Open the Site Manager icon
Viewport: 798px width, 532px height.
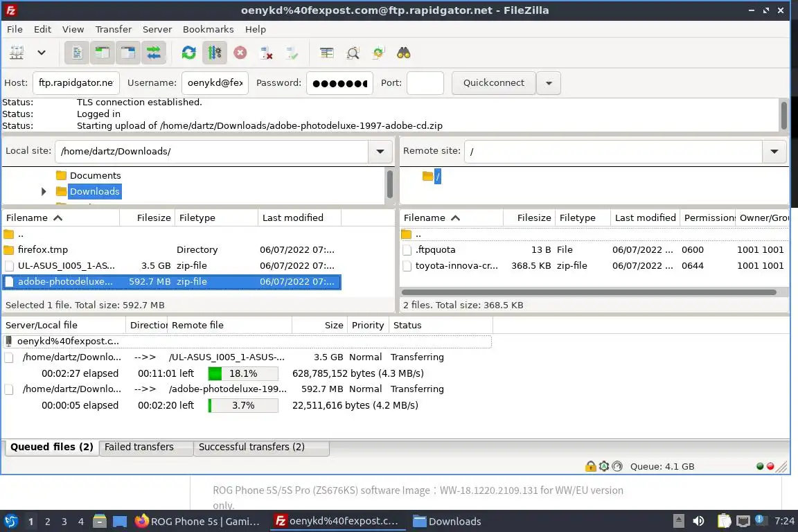coord(17,53)
